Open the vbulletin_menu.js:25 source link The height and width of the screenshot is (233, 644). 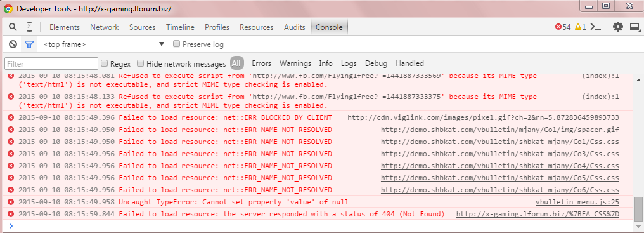577,202
